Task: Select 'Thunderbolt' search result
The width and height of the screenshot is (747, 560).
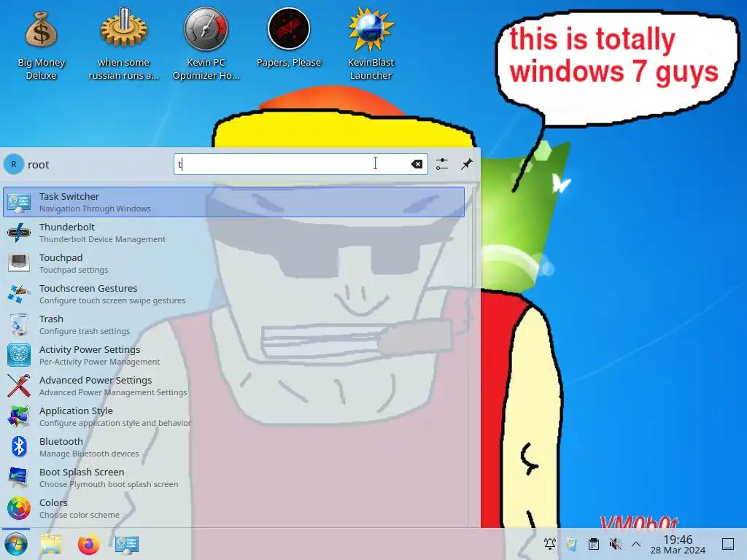Action: pos(234,233)
